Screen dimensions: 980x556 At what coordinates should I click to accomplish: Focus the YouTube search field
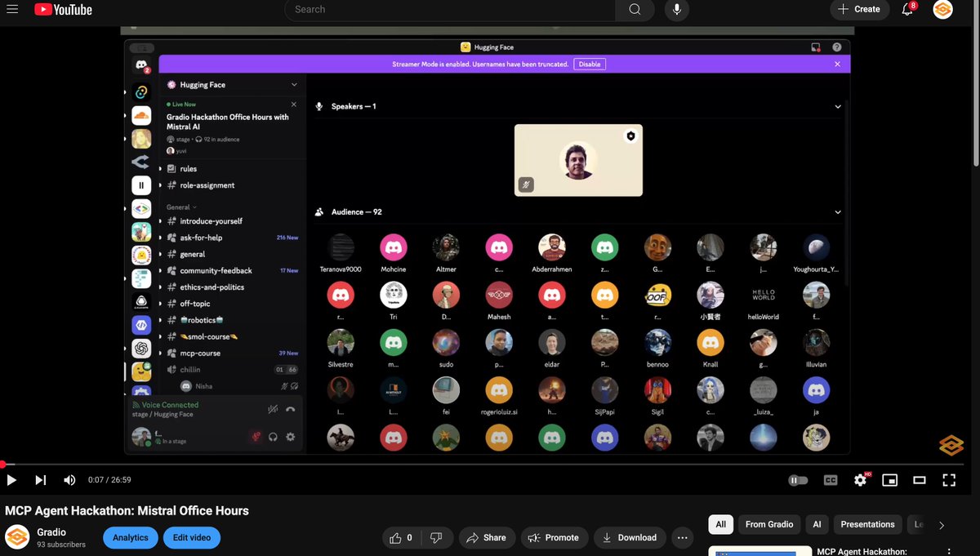449,10
